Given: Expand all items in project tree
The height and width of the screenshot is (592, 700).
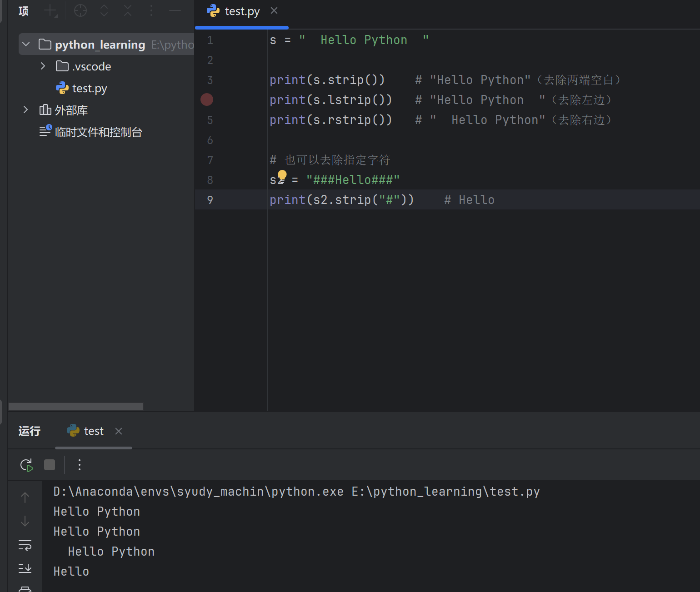Looking at the screenshot, I should [104, 10].
